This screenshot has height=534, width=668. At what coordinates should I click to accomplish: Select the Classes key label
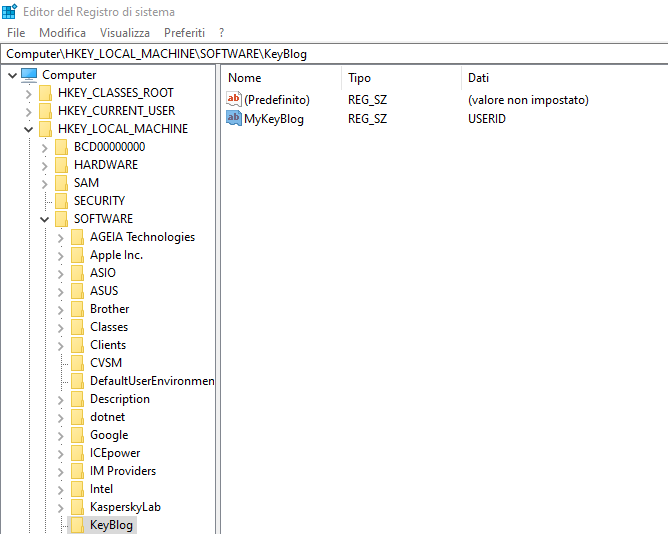(109, 327)
